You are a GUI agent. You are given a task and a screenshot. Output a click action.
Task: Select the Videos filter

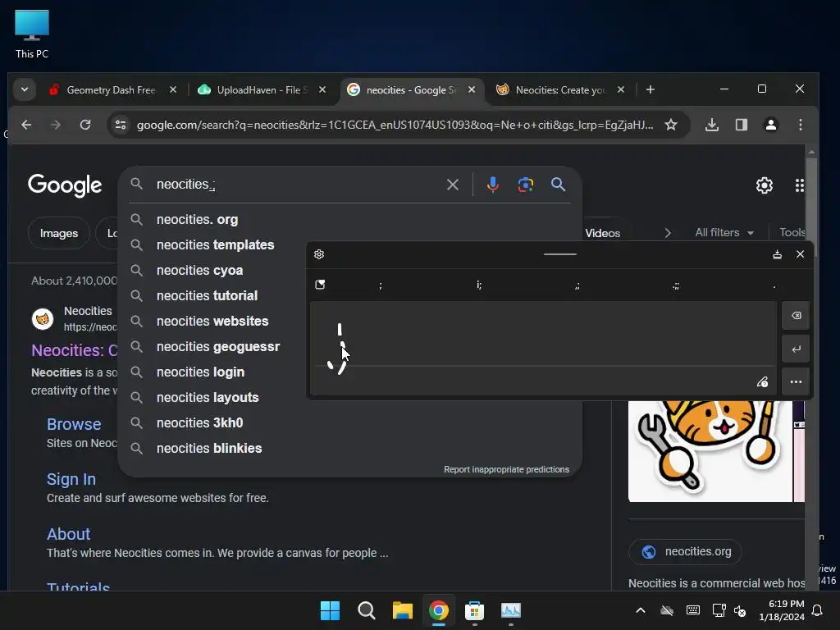[x=603, y=233]
